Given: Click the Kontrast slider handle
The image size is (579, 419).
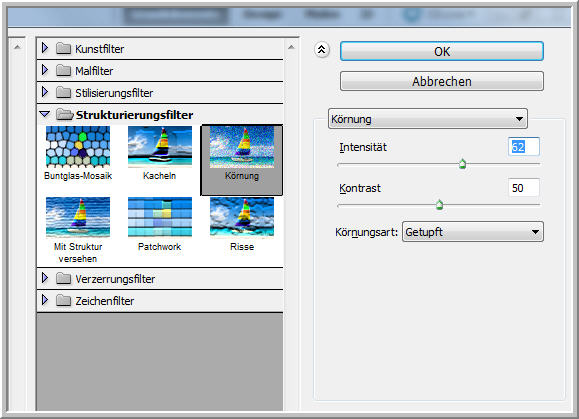Looking at the screenshot, I should click(x=439, y=204).
